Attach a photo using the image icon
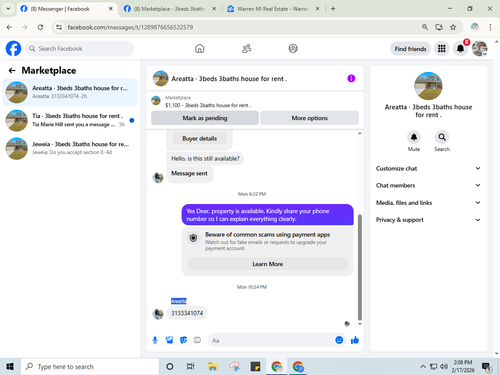Screen dimensions: 500x375 (169, 340)
